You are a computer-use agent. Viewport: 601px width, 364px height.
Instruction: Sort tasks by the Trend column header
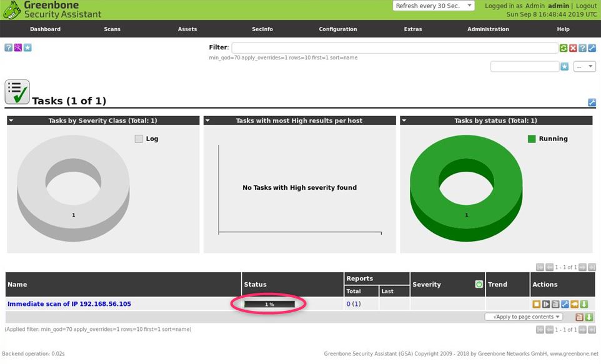point(497,284)
